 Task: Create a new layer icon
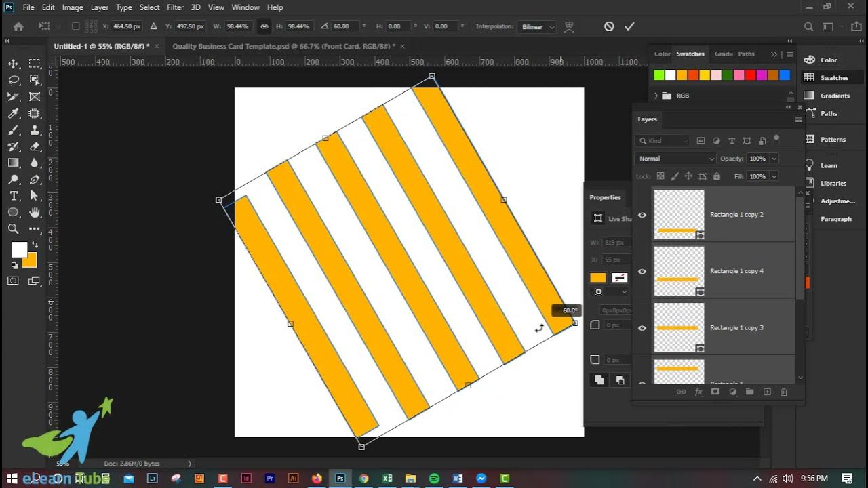coord(767,392)
